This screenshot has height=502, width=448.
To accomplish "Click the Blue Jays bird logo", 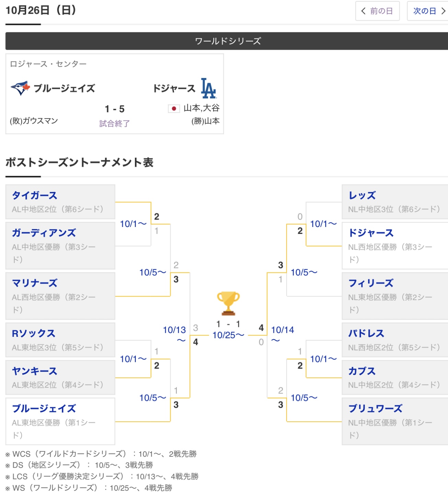I will pyautogui.click(x=21, y=88).
